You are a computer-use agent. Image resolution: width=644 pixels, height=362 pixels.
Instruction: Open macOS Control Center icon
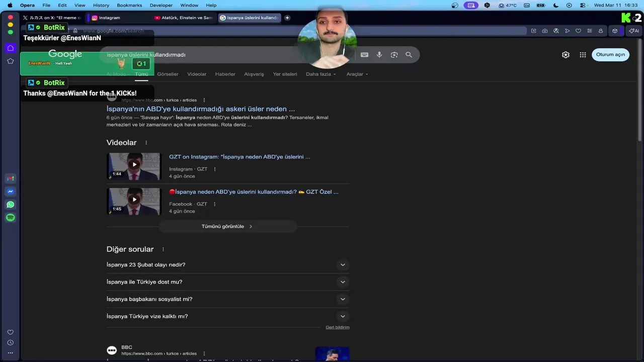(583, 5)
